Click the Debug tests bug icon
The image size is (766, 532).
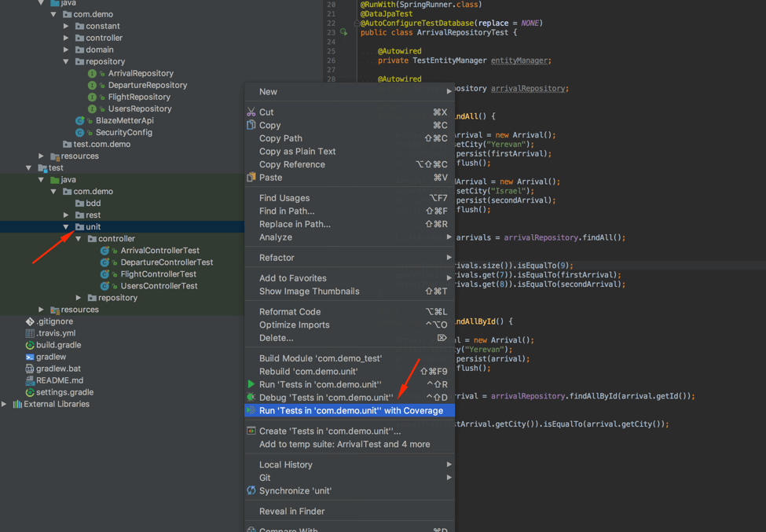[x=251, y=398]
